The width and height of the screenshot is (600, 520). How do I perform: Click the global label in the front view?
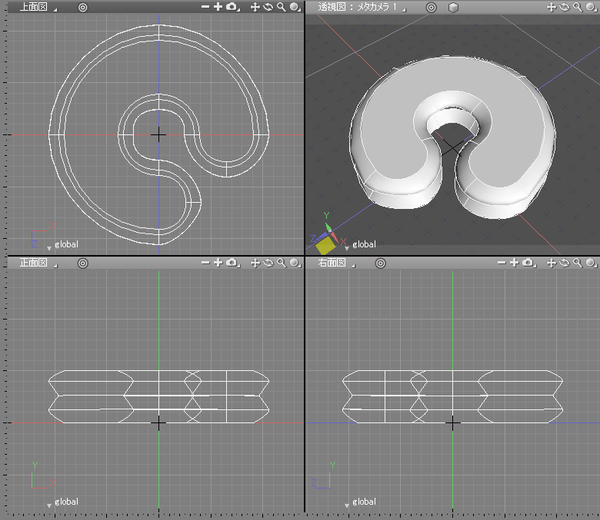coord(66,501)
